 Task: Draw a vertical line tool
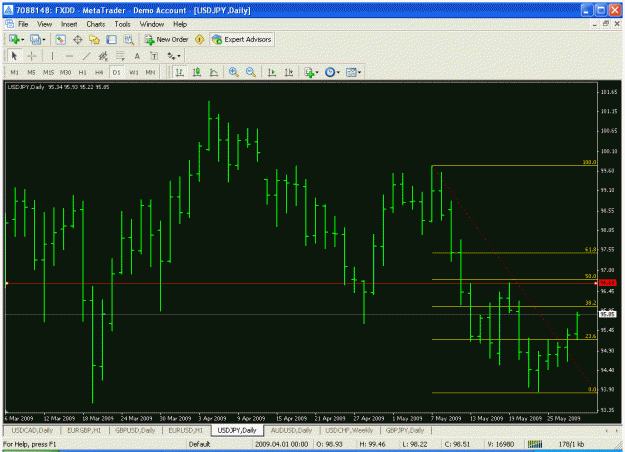click(x=52, y=56)
